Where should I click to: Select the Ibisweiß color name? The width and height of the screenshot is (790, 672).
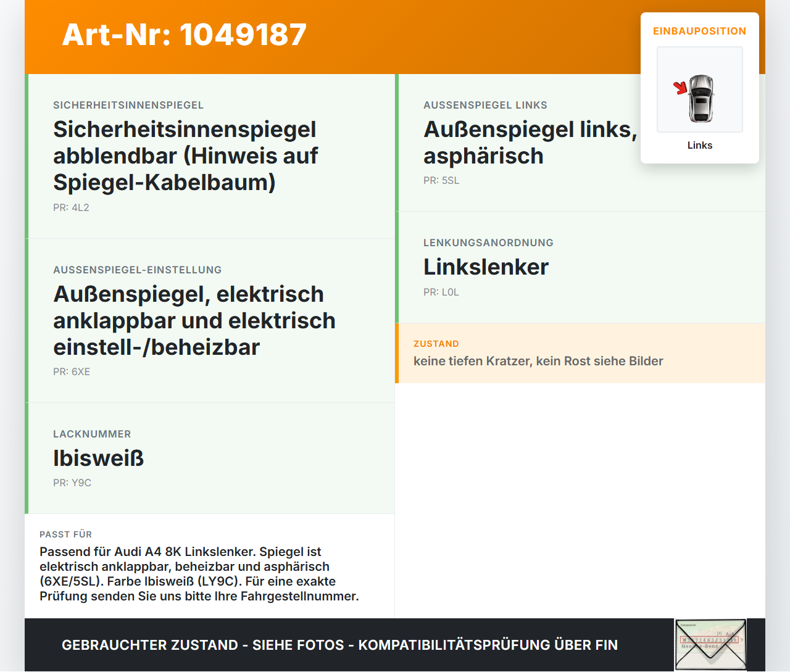[x=98, y=458]
